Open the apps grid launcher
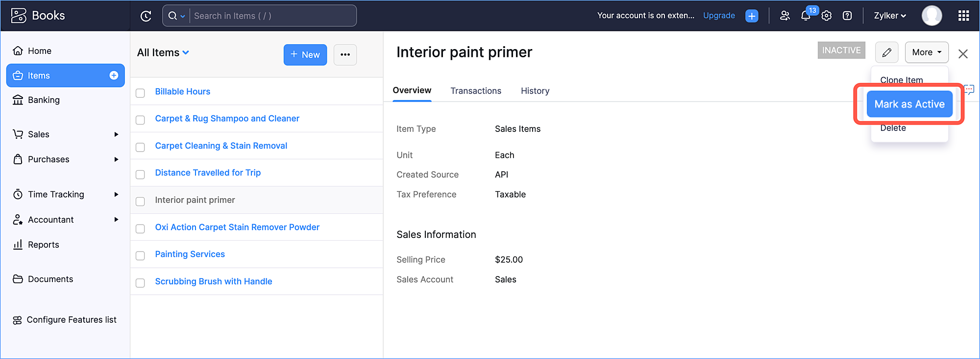The image size is (980, 359). [963, 16]
